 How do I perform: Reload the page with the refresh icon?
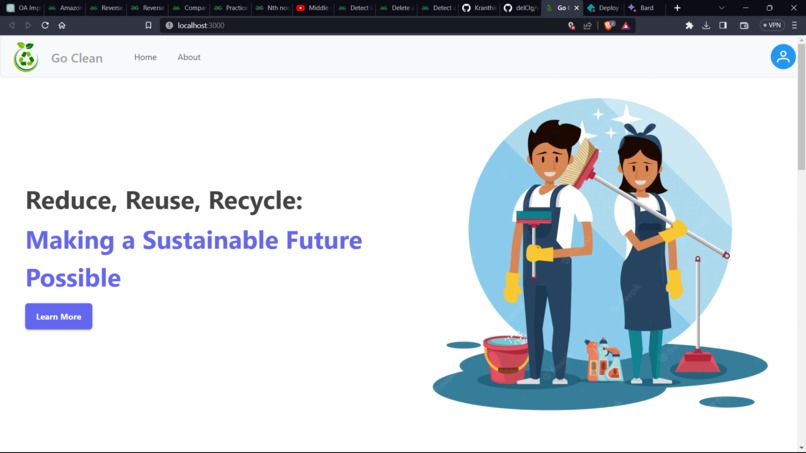(x=45, y=25)
